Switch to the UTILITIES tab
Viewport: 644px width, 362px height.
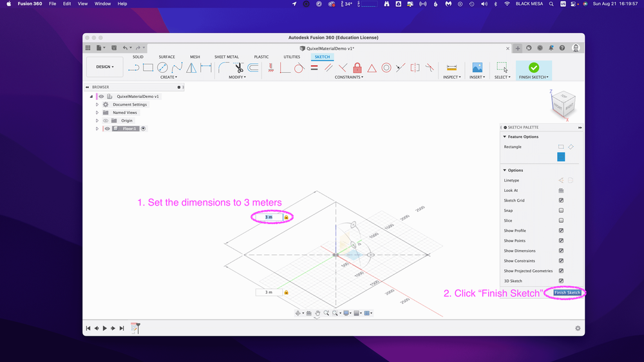click(x=292, y=57)
